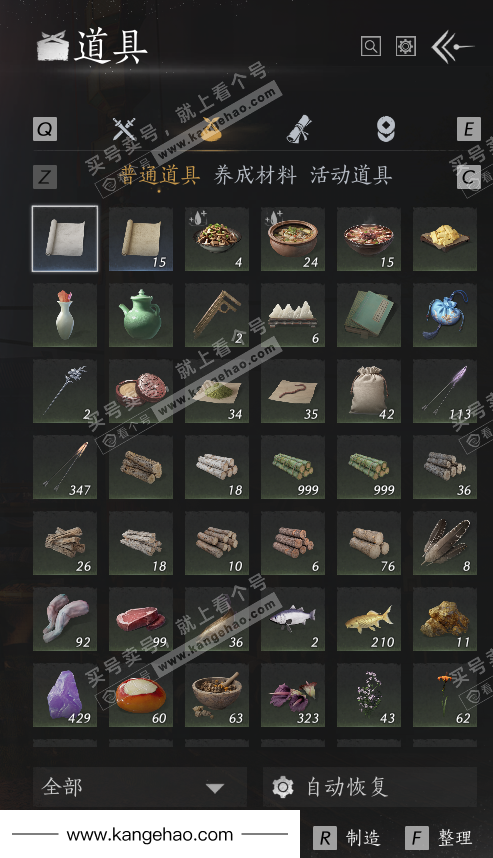Screen dimensions: 493x858
Task: Open the gear settings icon at top
Action: [x=405, y=47]
